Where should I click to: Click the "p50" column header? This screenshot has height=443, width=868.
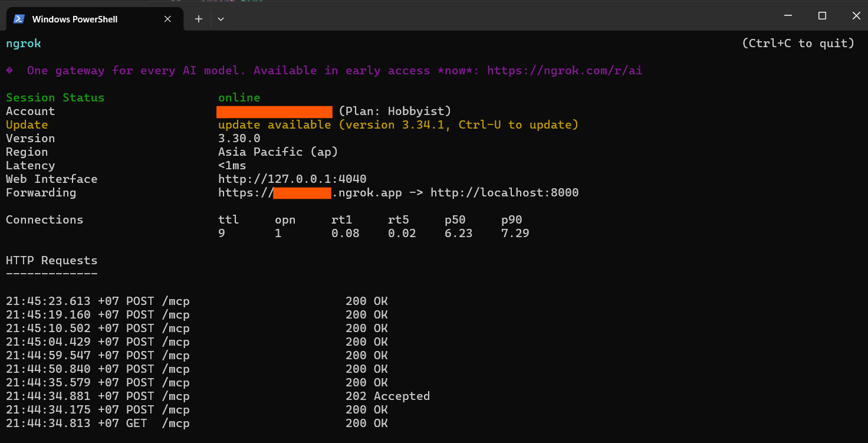(455, 220)
